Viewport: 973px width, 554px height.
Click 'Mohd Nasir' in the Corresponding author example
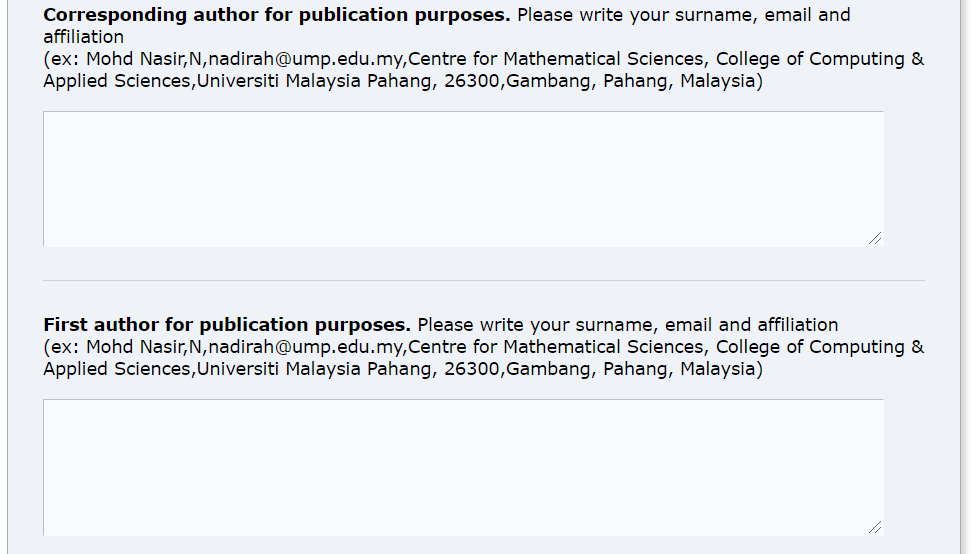[135, 59]
